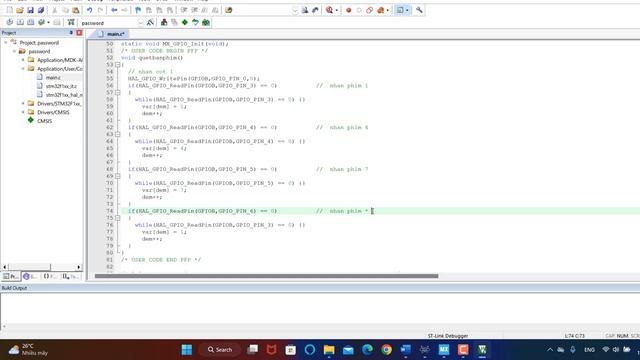Screen dimensions: 640x360
Task: Click the Build Output panel title
Action: coord(14,288)
